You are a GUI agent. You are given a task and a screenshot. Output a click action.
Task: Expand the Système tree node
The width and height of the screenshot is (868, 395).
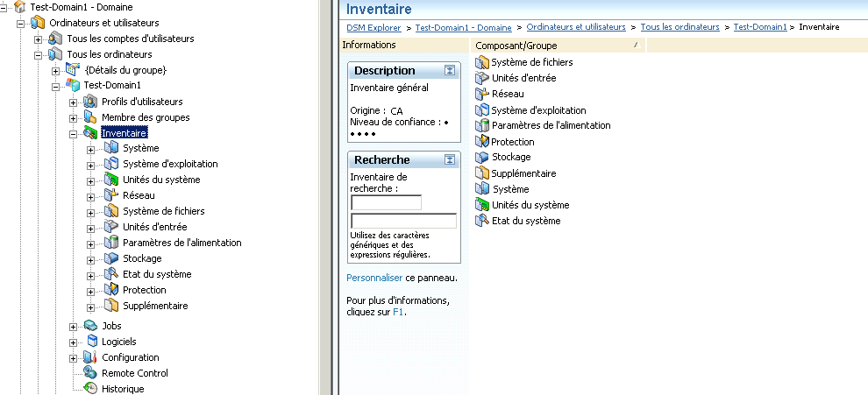[x=91, y=150]
